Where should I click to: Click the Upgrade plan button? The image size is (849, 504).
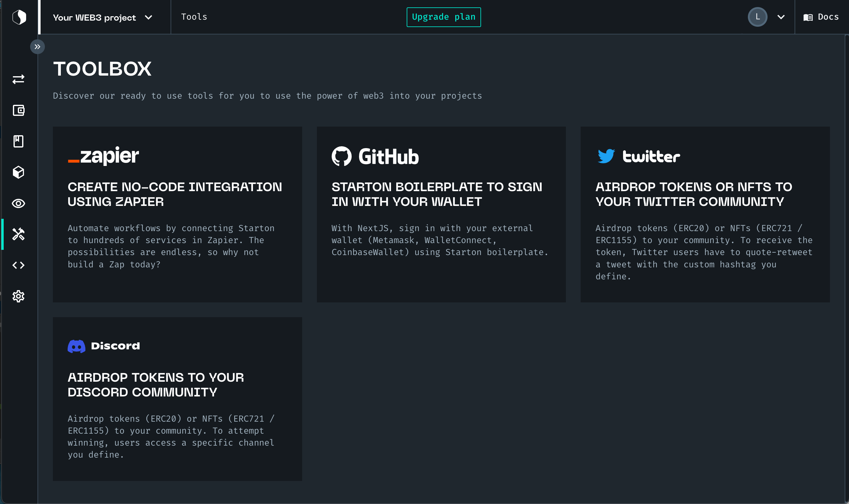(x=444, y=17)
